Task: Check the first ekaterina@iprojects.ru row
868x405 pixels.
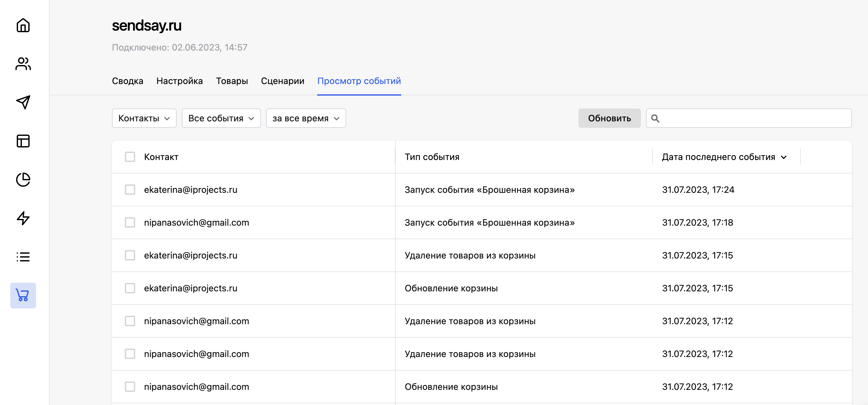Action: point(130,190)
